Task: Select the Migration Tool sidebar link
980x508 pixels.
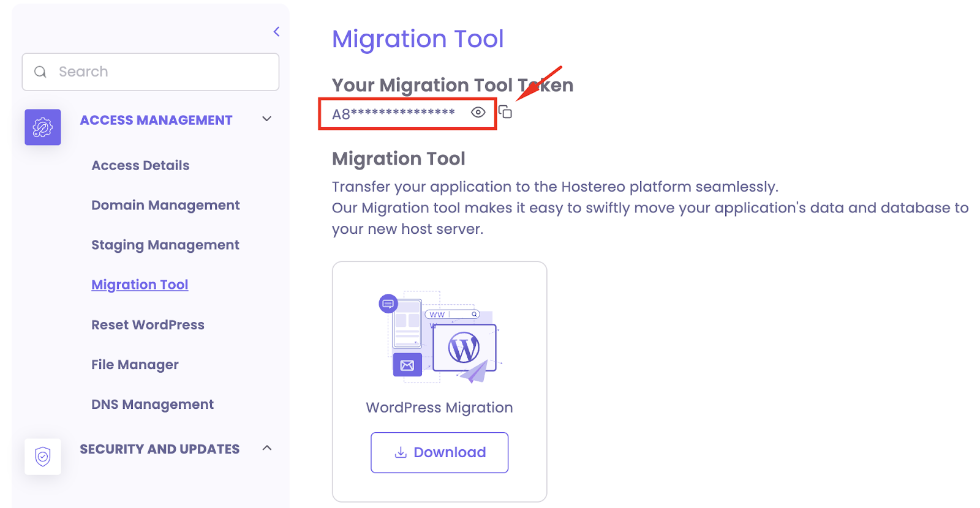Action: 140,285
